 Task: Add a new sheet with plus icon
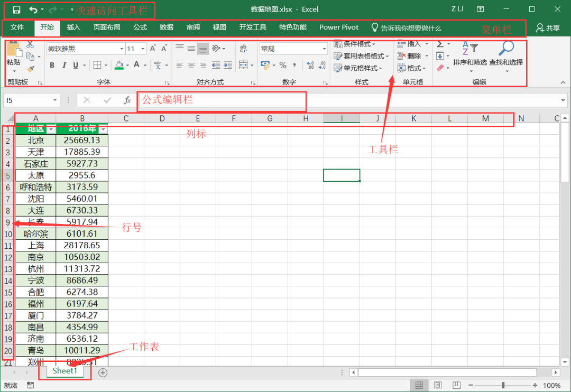(103, 372)
